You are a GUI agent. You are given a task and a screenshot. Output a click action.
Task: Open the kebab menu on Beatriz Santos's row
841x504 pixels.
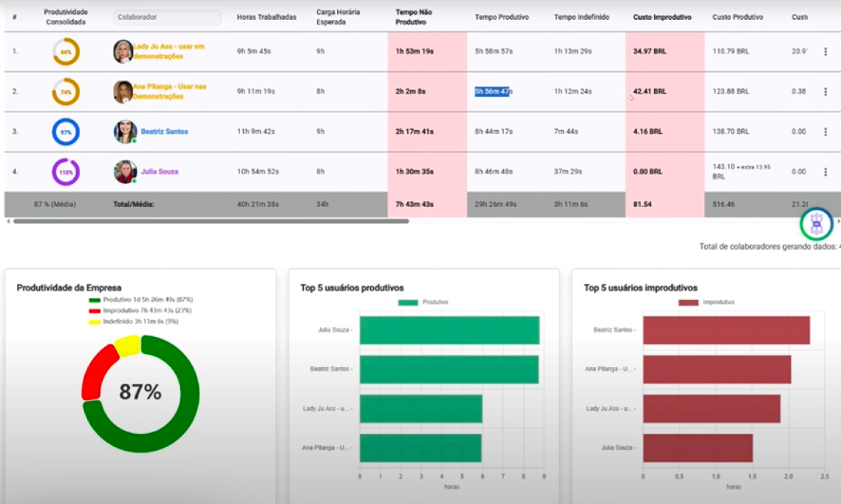825,131
